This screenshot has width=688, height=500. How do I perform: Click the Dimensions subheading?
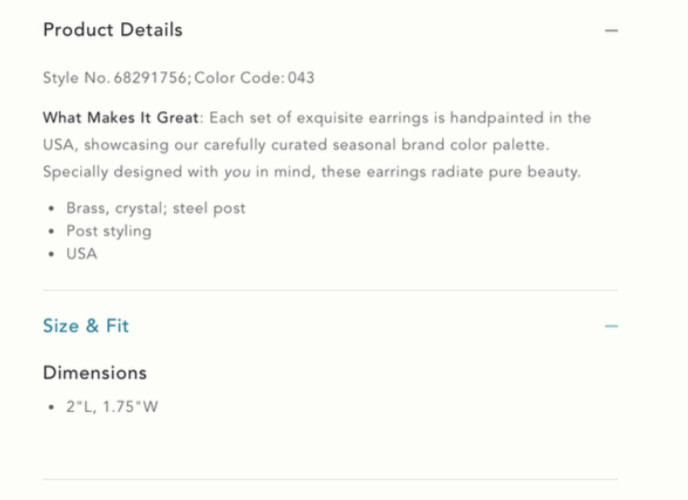pos(95,373)
